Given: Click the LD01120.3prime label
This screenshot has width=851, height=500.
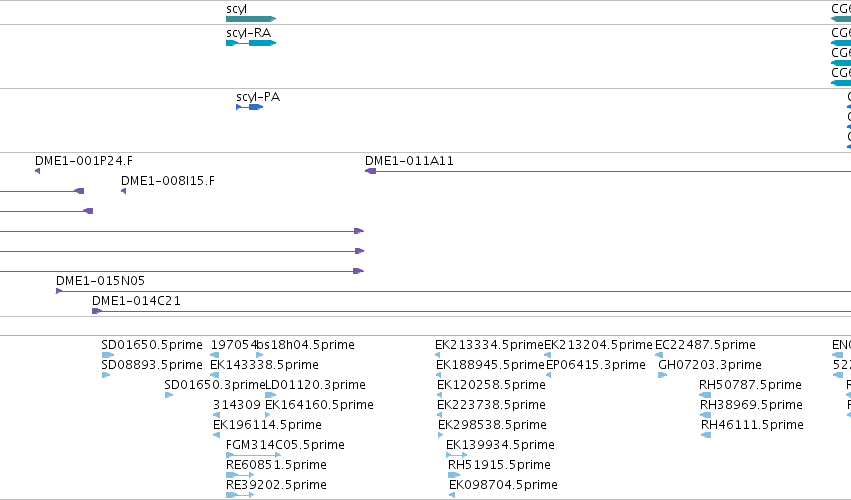Looking at the screenshot, I should pyautogui.click(x=315, y=385).
